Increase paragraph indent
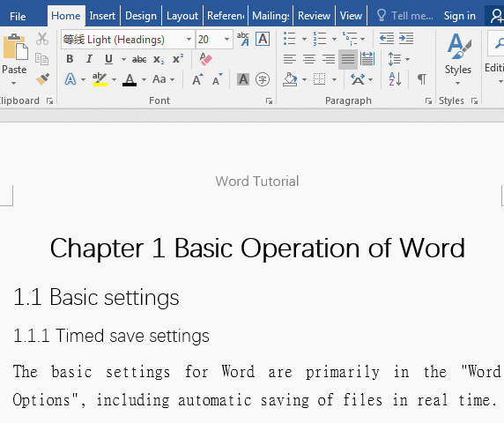Viewport: 504px width, 423px height. (406, 39)
